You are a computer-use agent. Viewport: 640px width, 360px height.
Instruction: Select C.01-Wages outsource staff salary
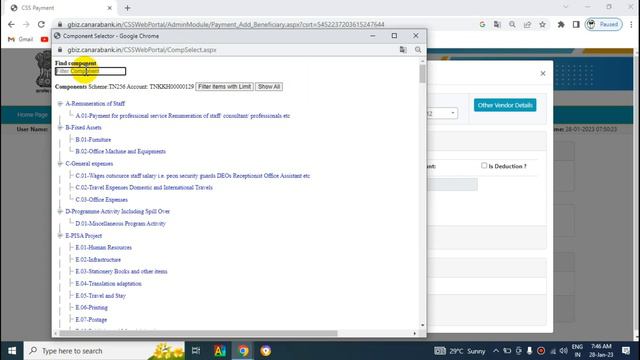[193, 176]
